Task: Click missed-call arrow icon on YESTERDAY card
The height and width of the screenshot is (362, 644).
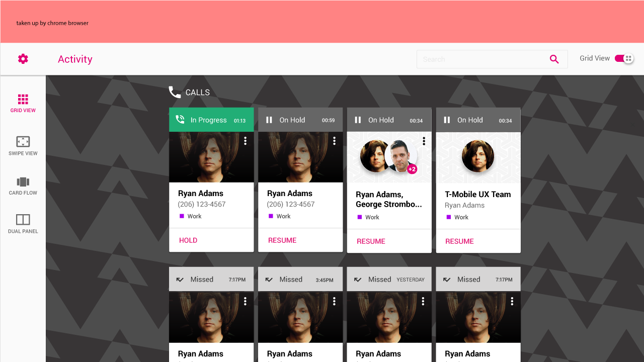Action: (x=358, y=280)
